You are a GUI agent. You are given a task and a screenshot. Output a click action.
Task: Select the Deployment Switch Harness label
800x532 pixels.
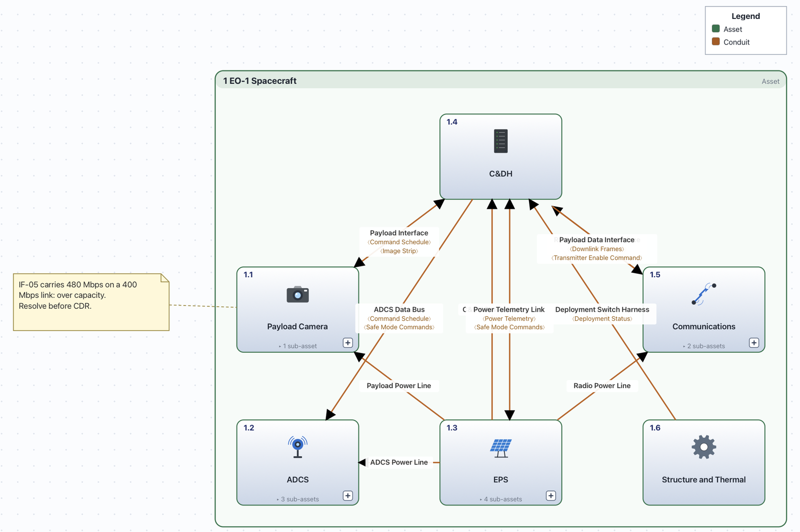(x=602, y=310)
